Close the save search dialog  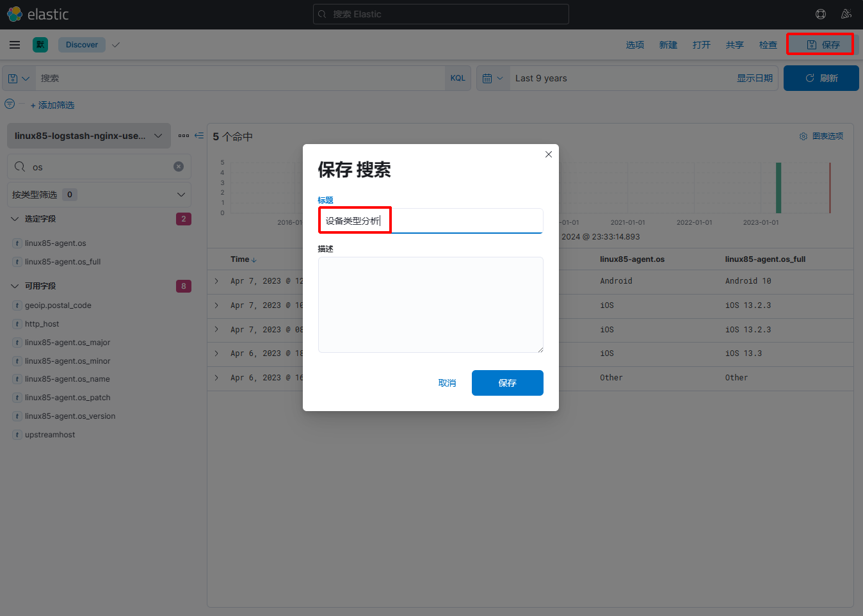549,154
